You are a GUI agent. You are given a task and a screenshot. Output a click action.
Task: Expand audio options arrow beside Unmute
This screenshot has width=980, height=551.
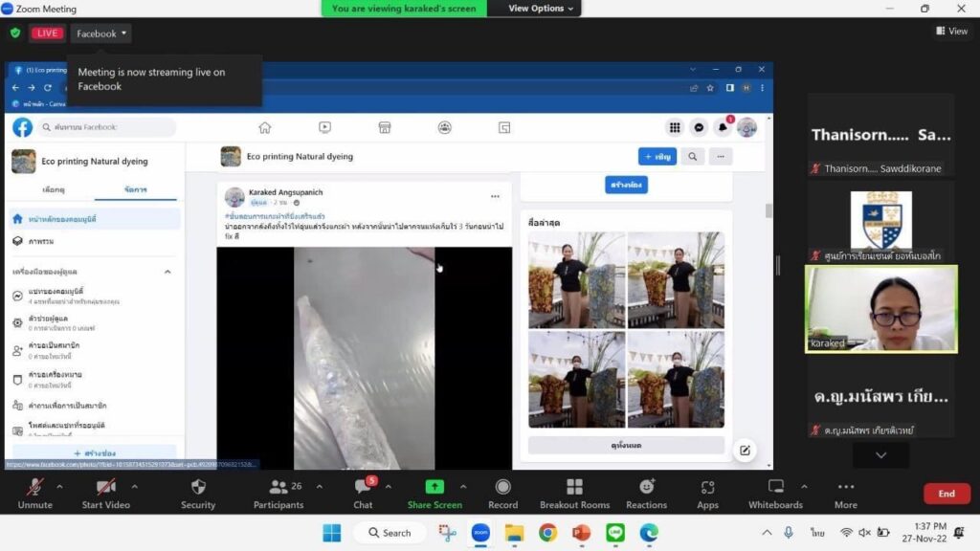(x=60, y=486)
